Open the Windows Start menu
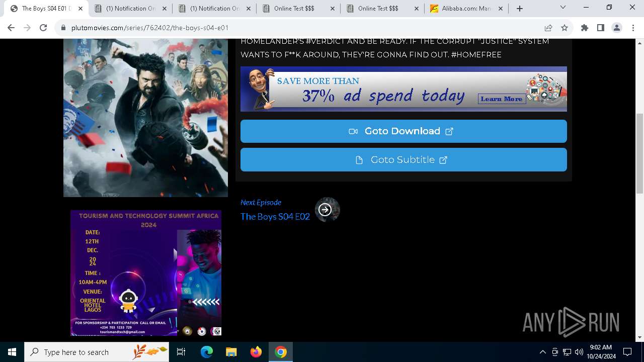 tap(12, 352)
